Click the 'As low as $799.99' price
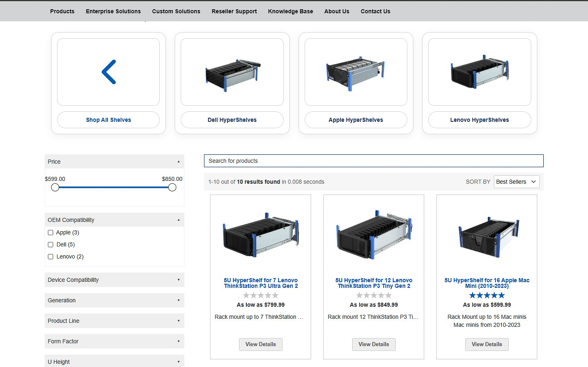The image size is (588, 367). click(261, 305)
